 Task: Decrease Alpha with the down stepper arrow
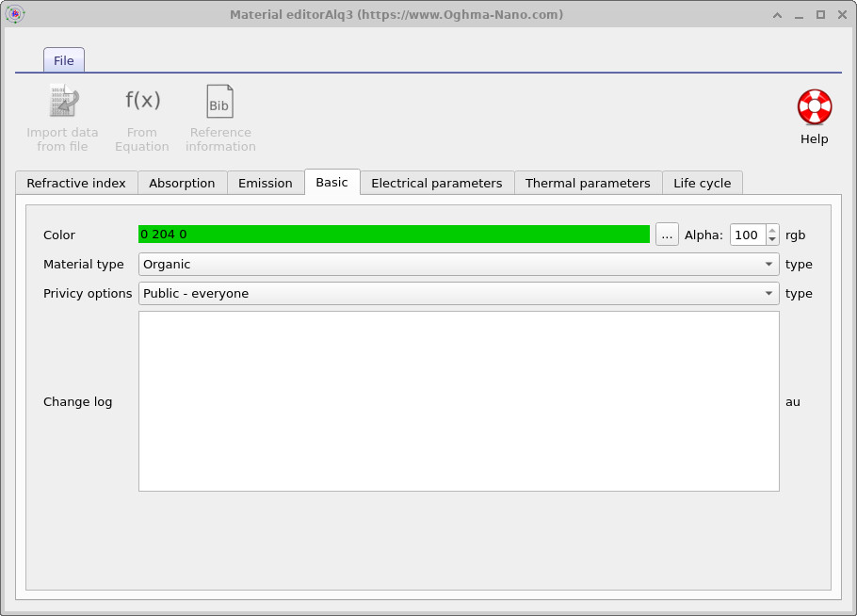click(x=771, y=238)
